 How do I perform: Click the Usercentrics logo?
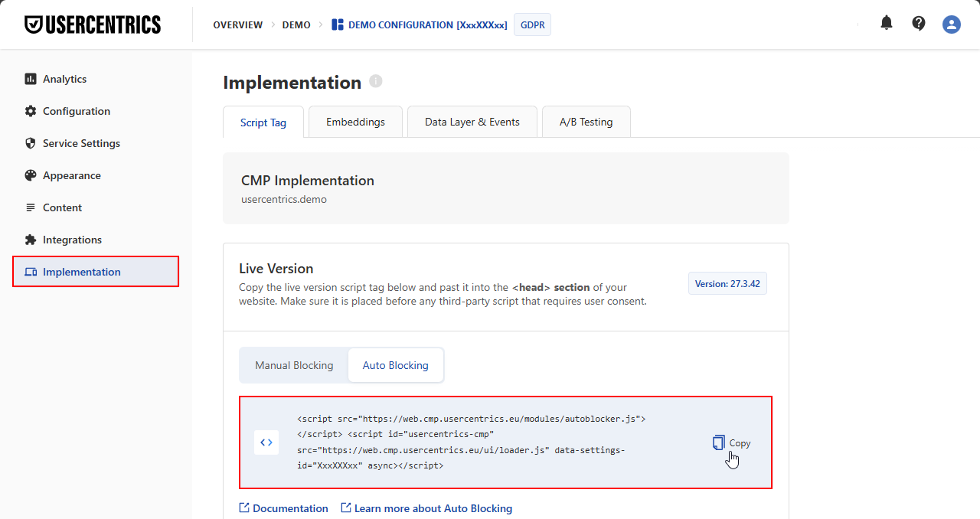(93, 24)
